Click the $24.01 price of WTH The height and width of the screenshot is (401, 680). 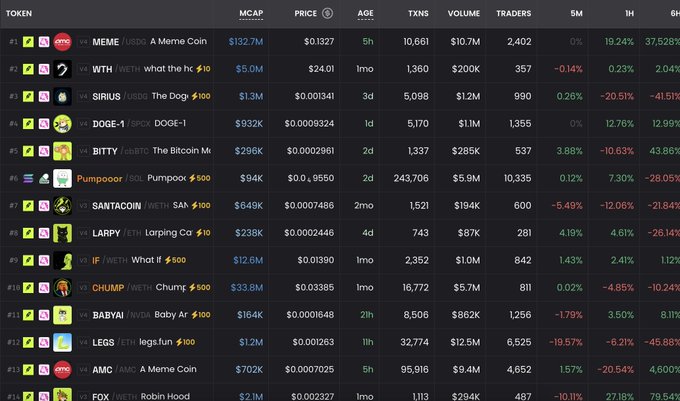click(321, 69)
